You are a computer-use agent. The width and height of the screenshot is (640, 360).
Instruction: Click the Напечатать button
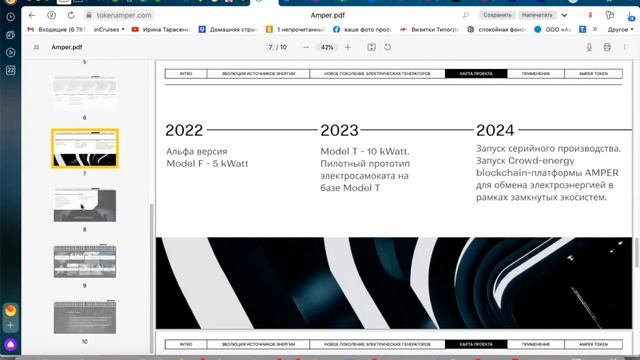click(537, 15)
